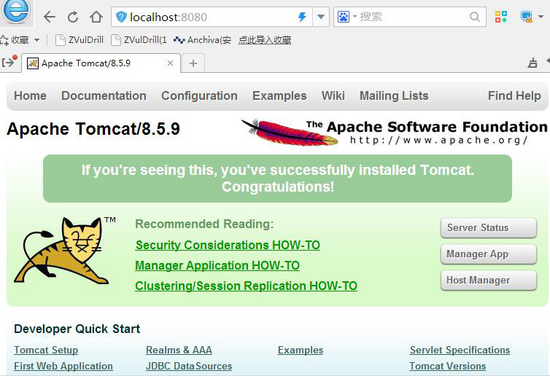Screen dimensions: 550x376
Task: Open Servlet Specifications link
Action: (x=460, y=350)
